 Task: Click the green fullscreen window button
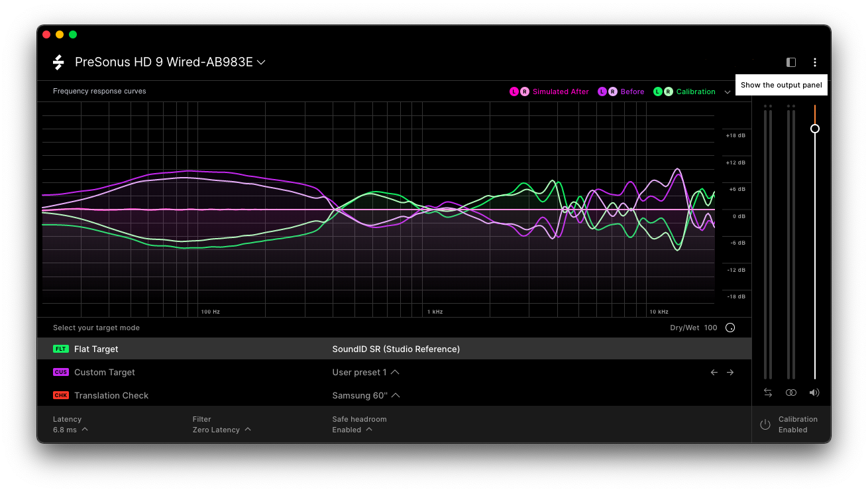(x=73, y=34)
